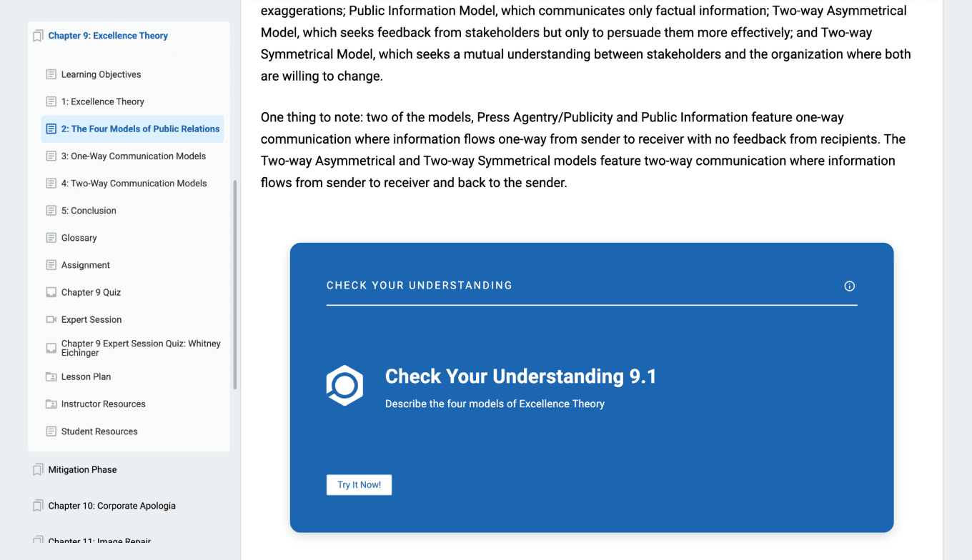Click the page icon beside 5: Conclusion

(x=51, y=211)
